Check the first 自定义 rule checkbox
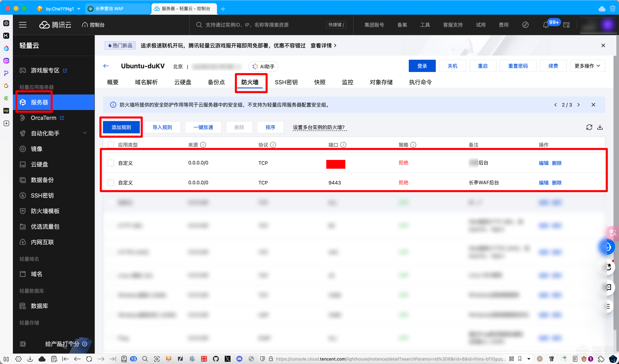This screenshot has height=364, width=619. pyautogui.click(x=111, y=163)
